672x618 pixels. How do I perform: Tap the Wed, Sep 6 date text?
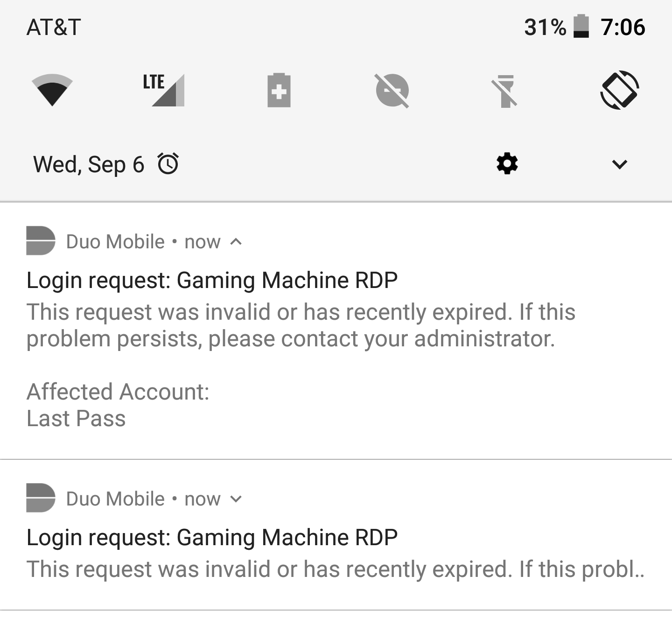[89, 164]
